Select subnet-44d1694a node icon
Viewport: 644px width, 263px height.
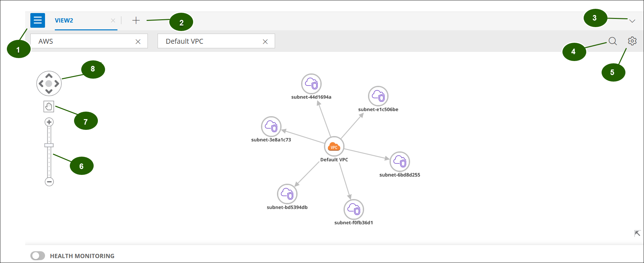(x=311, y=84)
